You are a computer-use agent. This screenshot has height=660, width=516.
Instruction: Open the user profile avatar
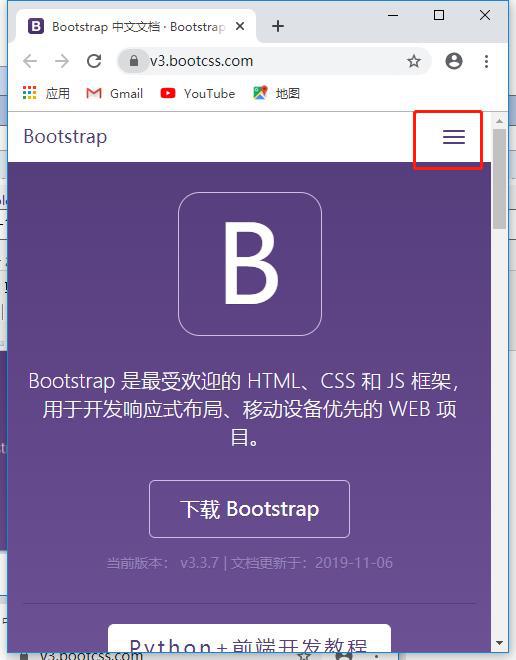tap(454, 61)
